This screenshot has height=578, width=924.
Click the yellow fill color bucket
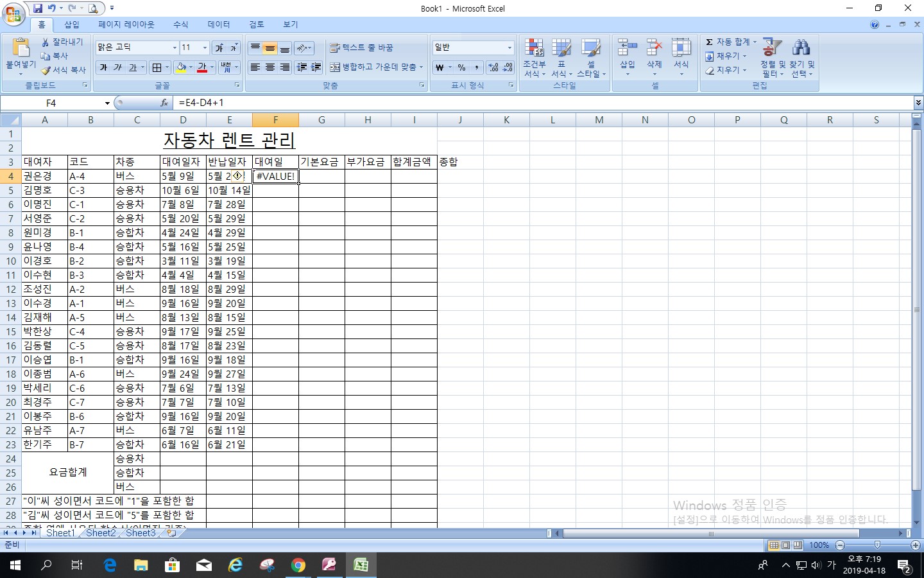pyautogui.click(x=181, y=67)
